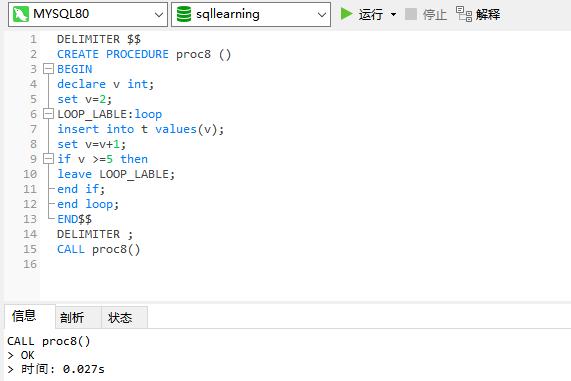Click the gray Stop square icon
Screen dimensions: 571x381
pos(411,14)
